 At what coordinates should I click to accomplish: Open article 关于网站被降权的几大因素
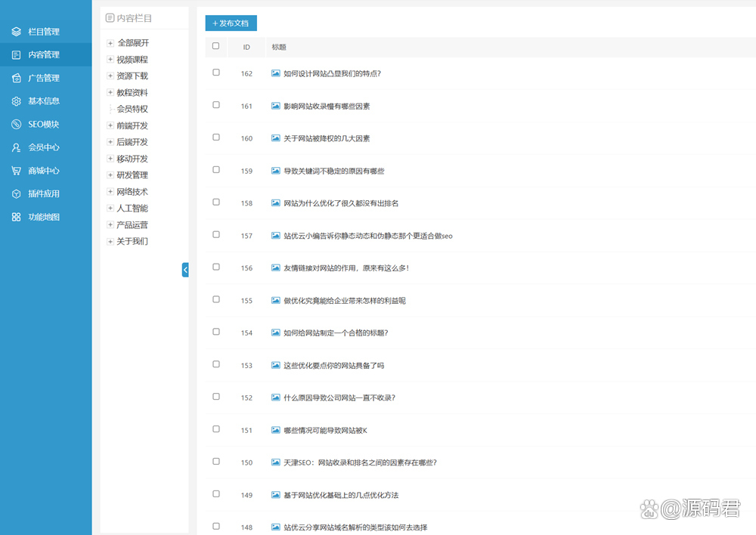coord(327,138)
